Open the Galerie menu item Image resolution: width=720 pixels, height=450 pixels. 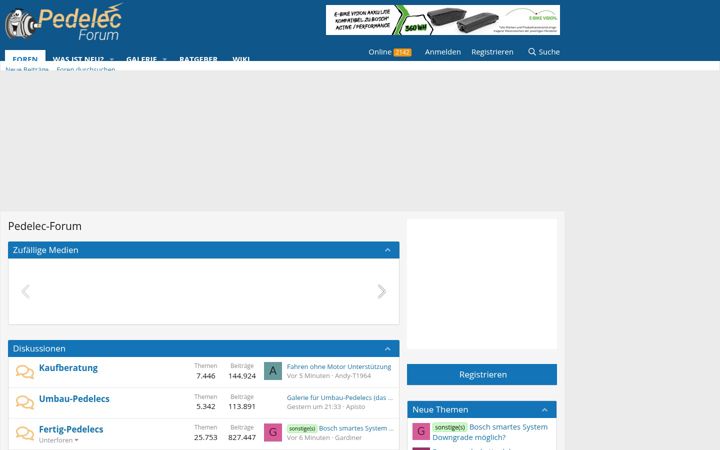pyautogui.click(x=141, y=59)
